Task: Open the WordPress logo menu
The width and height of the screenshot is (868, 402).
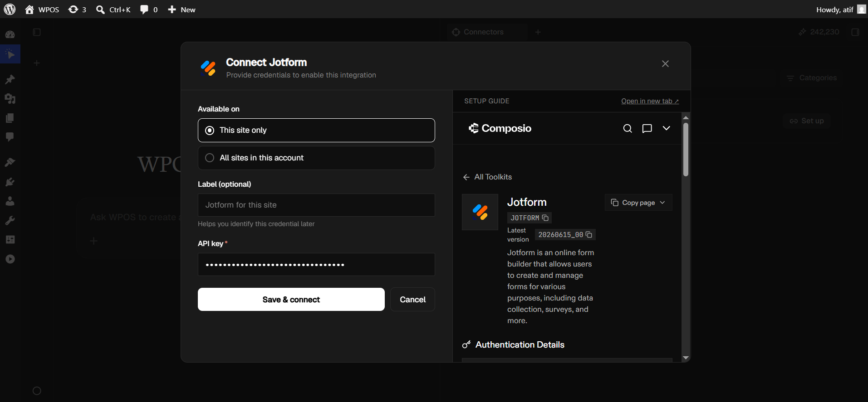Action: 10,10
